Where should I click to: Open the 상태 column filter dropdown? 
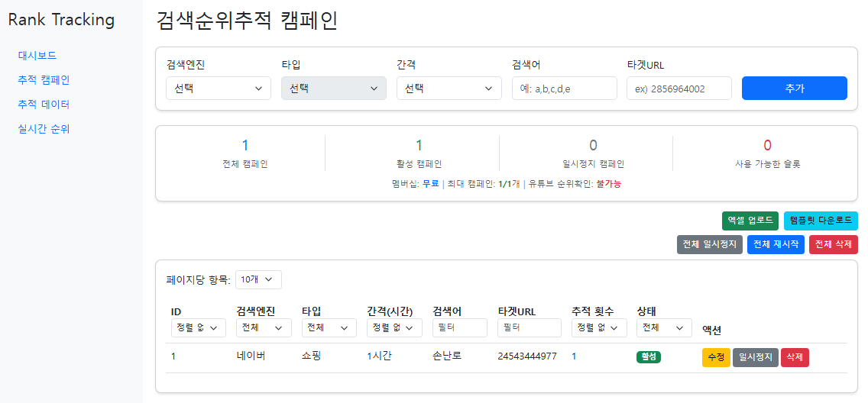click(x=663, y=327)
